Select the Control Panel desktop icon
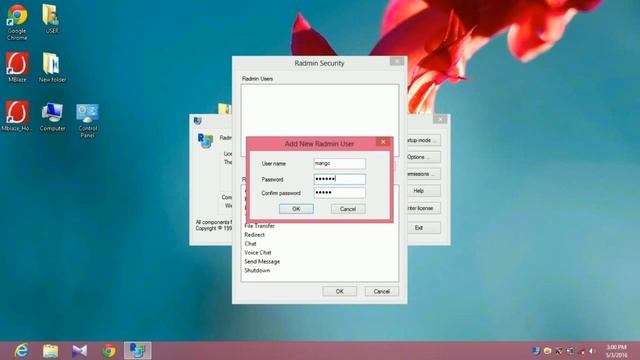Viewport: 640px width, 360px height. click(x=87, y=120)
